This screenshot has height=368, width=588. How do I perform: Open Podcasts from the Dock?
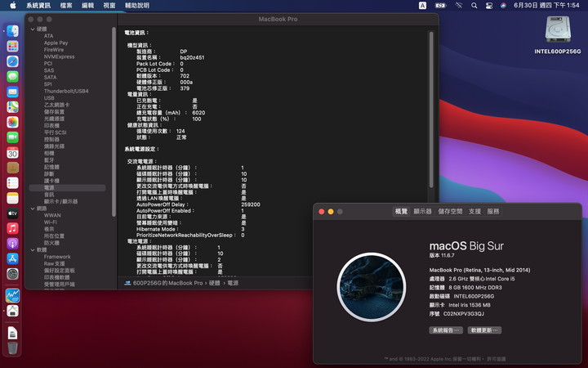[12, 244]
